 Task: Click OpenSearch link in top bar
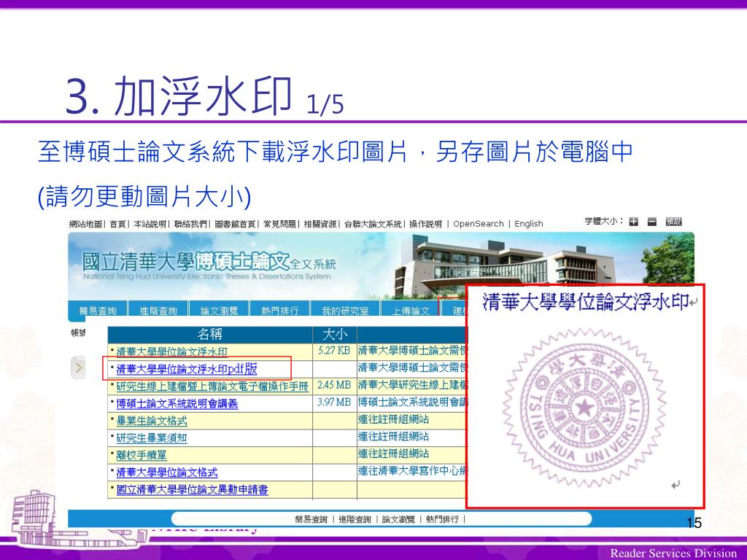[479, 224]
